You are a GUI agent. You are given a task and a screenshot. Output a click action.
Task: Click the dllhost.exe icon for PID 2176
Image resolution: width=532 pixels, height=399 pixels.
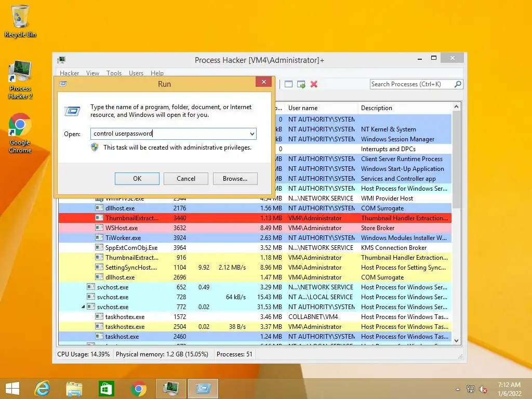tap(99, 208)
